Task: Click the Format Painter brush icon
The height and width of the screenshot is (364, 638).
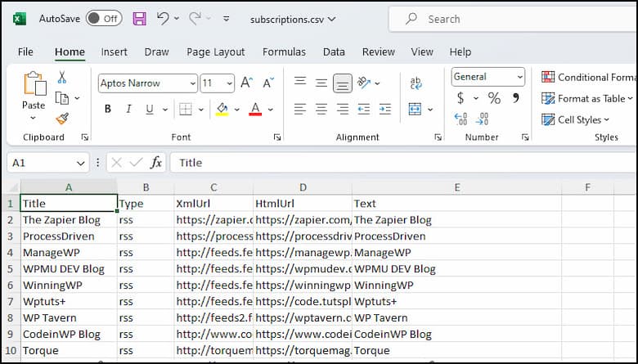Action: [x=62, y=119]
